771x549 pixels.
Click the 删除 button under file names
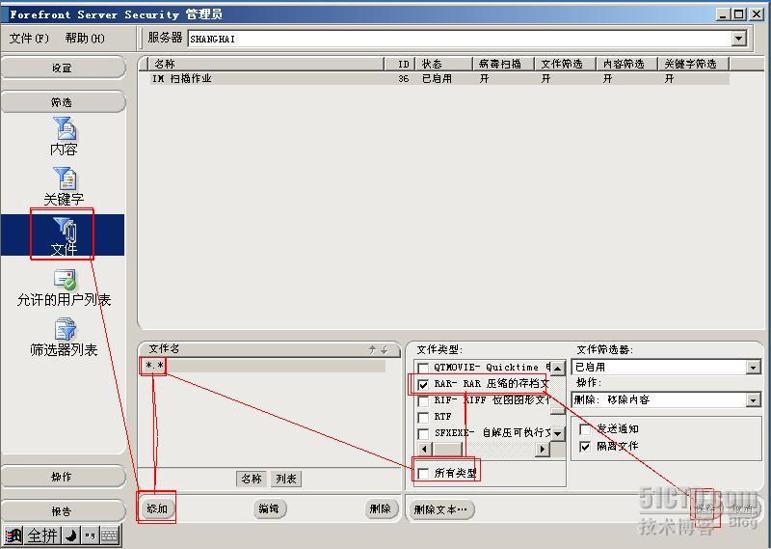pos(380,508)
